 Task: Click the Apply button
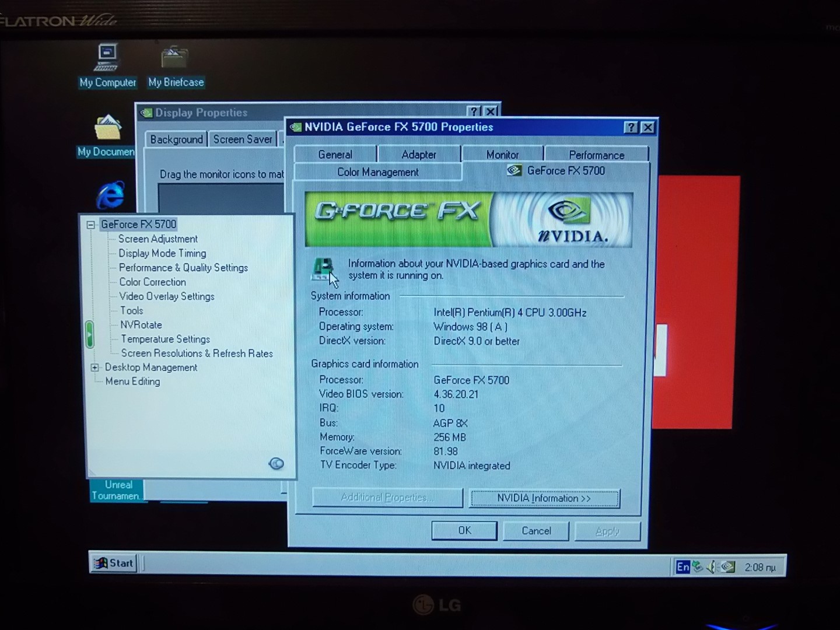pos(607,531)
